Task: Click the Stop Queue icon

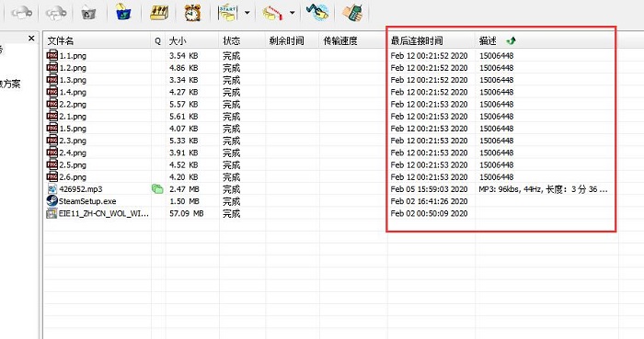Action: click(273, 13)
